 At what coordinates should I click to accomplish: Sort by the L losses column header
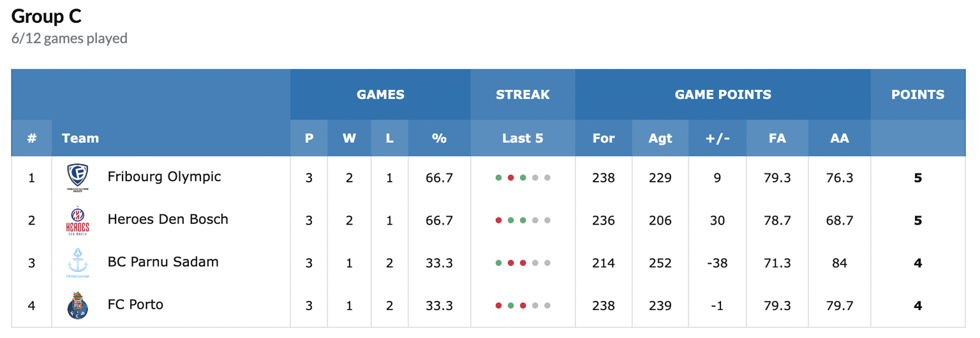[x=389, y=138]
